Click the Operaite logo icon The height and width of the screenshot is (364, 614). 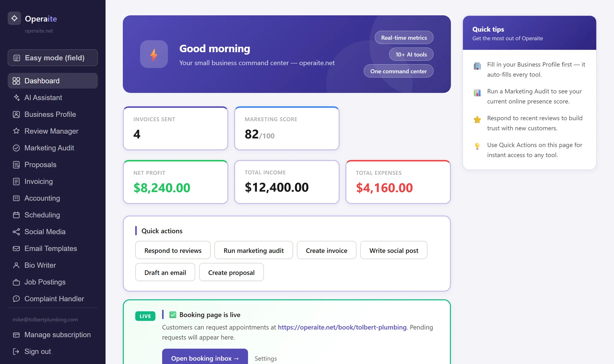[14, 18]
